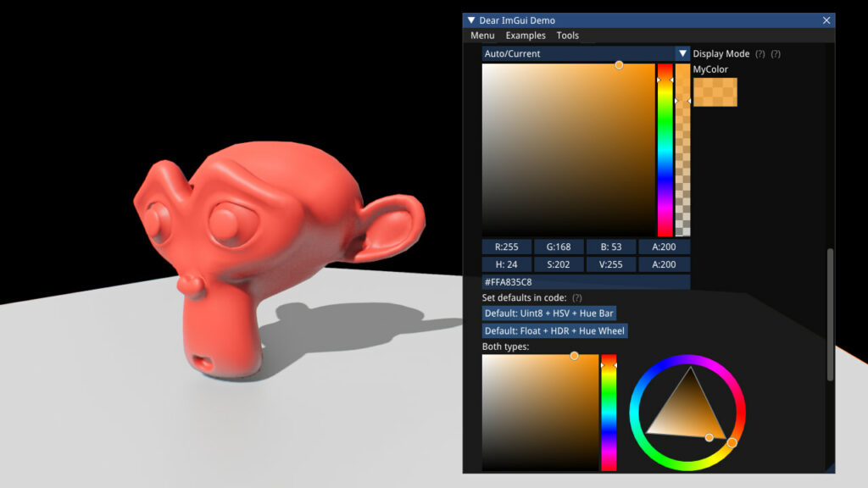Click the 'Display Mode' label
The image size is (868, 488).
coord(721,53)
